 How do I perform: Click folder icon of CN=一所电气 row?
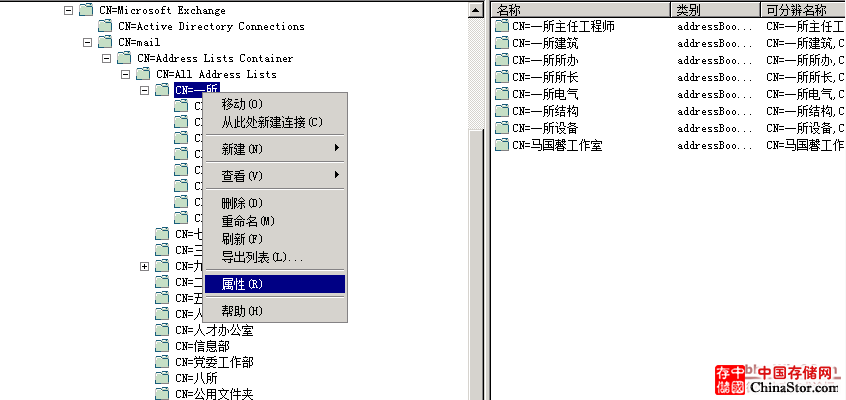point(502,94)
